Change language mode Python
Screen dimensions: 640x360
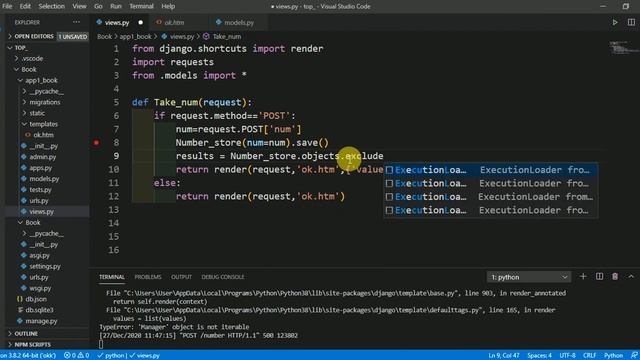click(x=613, y=356)
